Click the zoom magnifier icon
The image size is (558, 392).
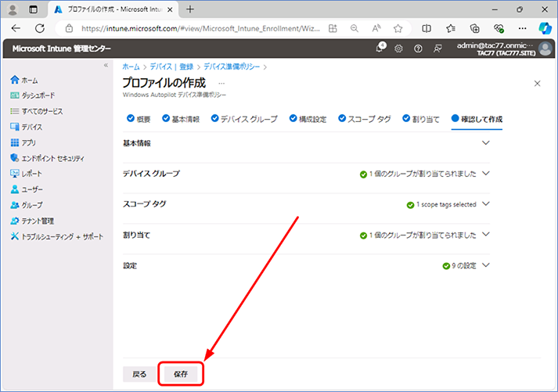click(354, 28)
